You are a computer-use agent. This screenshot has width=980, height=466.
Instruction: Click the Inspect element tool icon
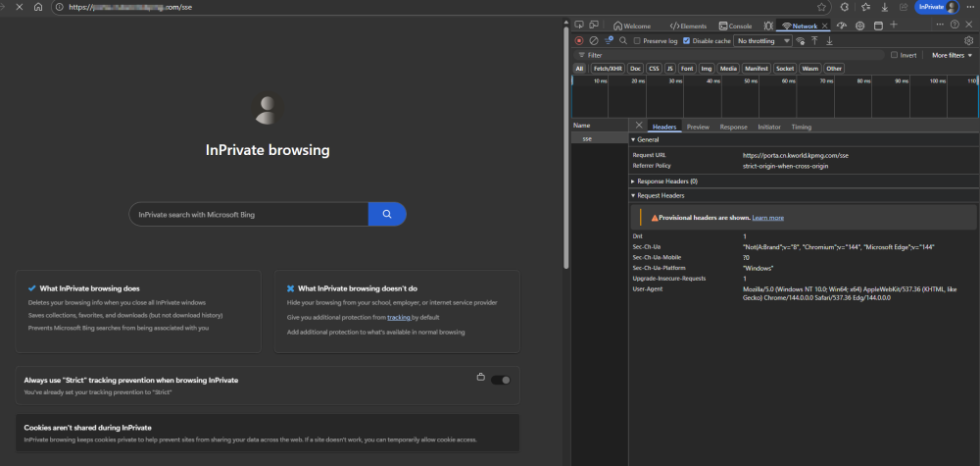coord(580,26)
